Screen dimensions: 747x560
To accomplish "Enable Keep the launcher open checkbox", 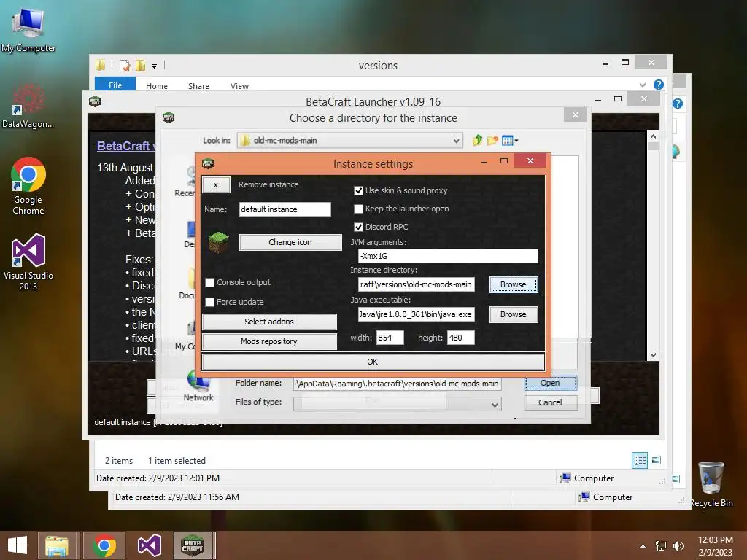I will click(359, 209).
